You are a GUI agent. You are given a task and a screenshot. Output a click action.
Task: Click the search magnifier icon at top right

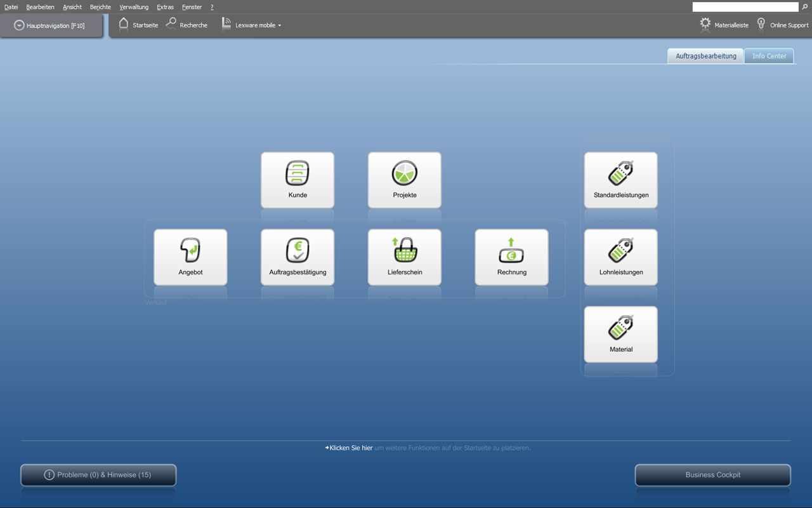click(805, 7)
